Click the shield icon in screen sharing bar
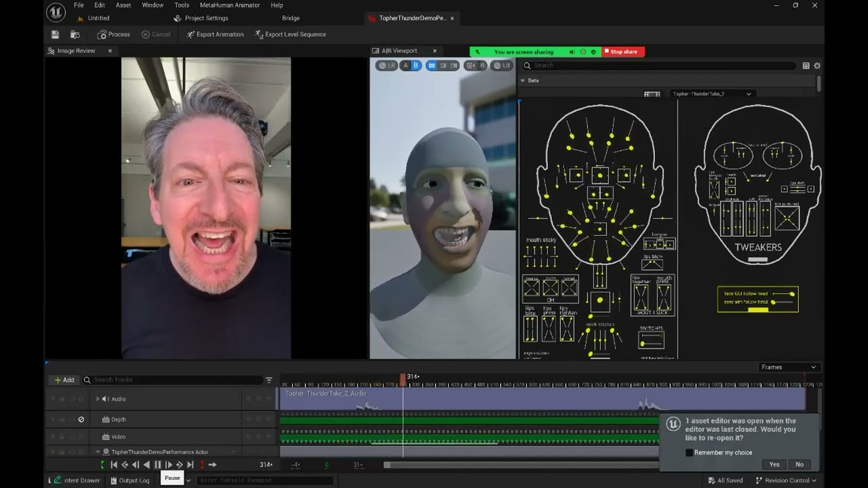The image size is (868, 488). pos(593,52)
